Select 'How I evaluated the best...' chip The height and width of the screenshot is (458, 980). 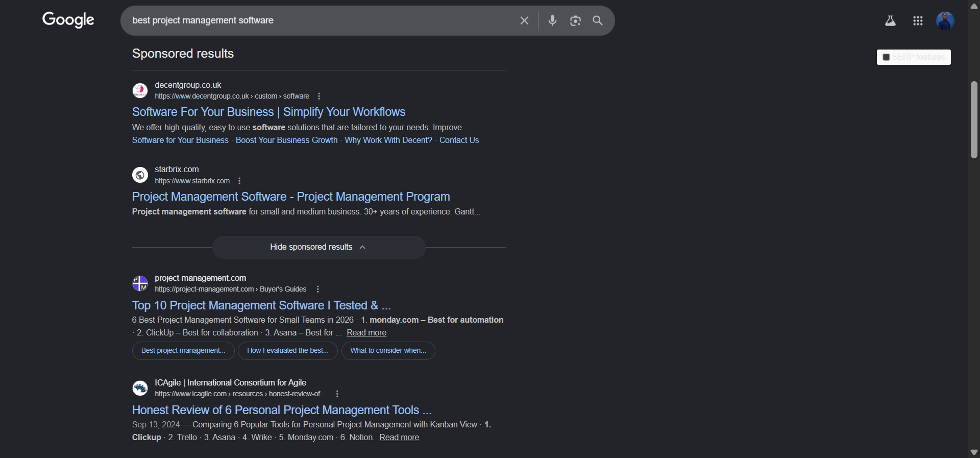[x=288, y=351]
